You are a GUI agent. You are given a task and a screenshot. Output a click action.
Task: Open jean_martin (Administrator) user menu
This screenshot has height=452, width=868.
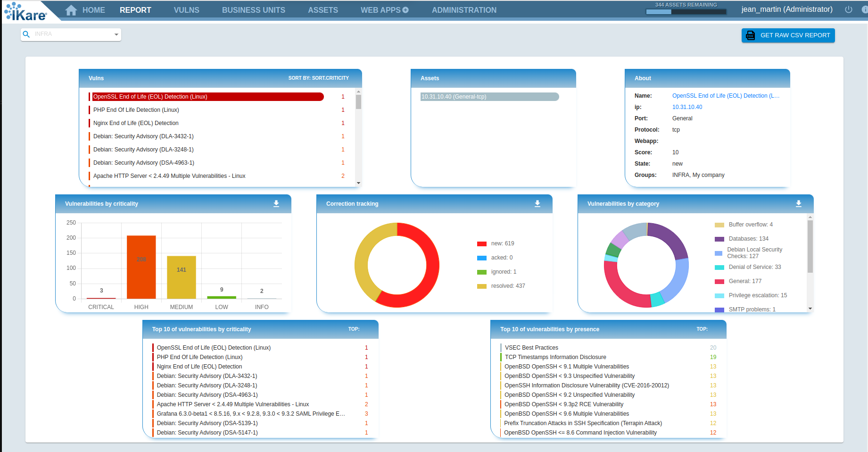[787, 9]
